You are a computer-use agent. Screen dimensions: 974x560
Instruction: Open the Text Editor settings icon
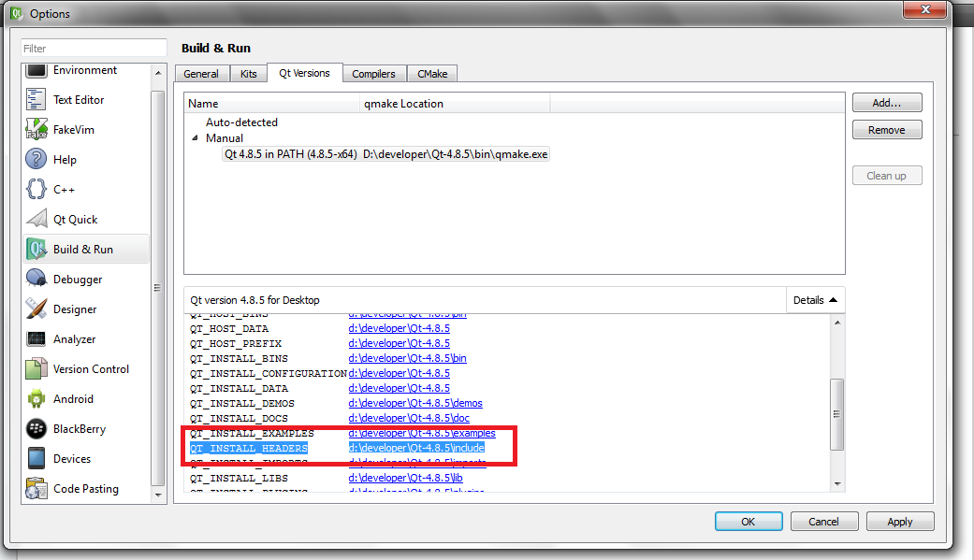(36, 99)
